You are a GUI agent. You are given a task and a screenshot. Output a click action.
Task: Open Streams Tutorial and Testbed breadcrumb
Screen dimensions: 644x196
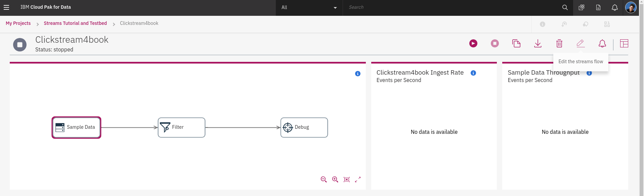[x=75, y=23]
